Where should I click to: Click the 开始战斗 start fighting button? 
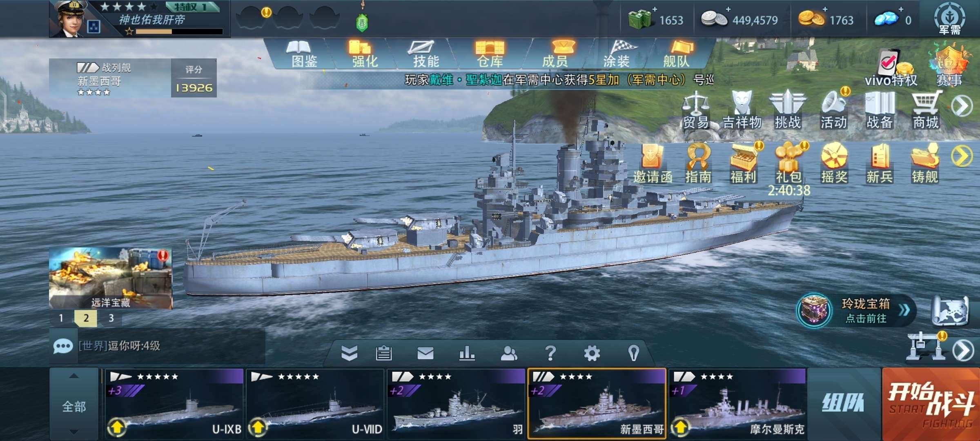[x=931, y=404]
